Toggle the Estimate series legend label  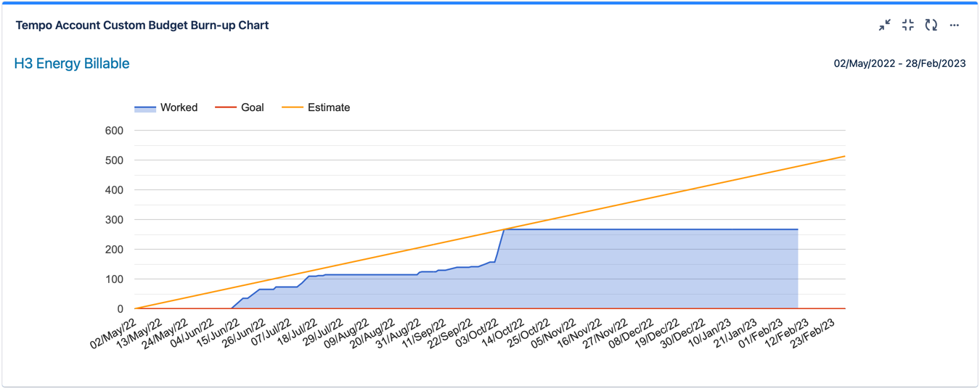tap(328, 107)
